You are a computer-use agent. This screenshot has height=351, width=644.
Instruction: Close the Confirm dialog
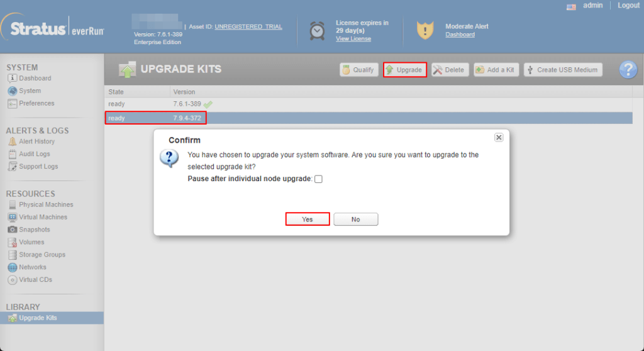point(499,137)
